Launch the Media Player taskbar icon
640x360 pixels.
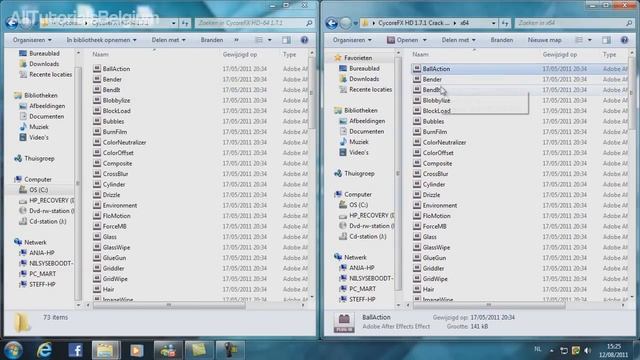tap(137, 350)
